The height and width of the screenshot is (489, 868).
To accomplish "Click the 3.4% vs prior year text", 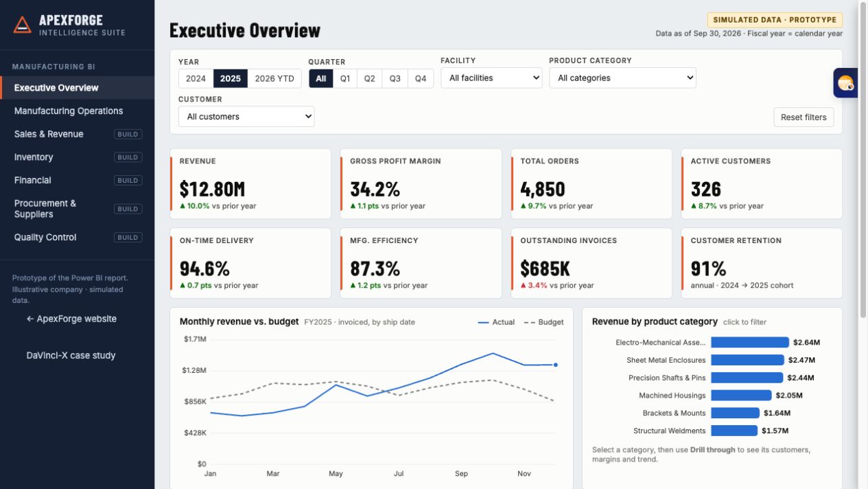I will tap(557, 286).
